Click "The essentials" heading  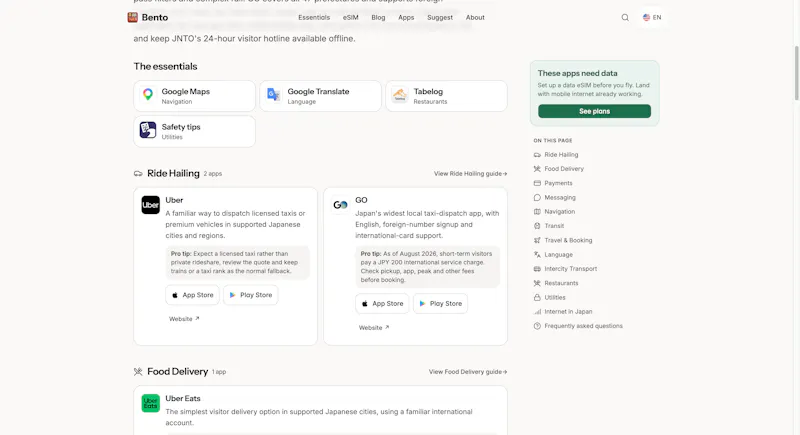[165, 66]
